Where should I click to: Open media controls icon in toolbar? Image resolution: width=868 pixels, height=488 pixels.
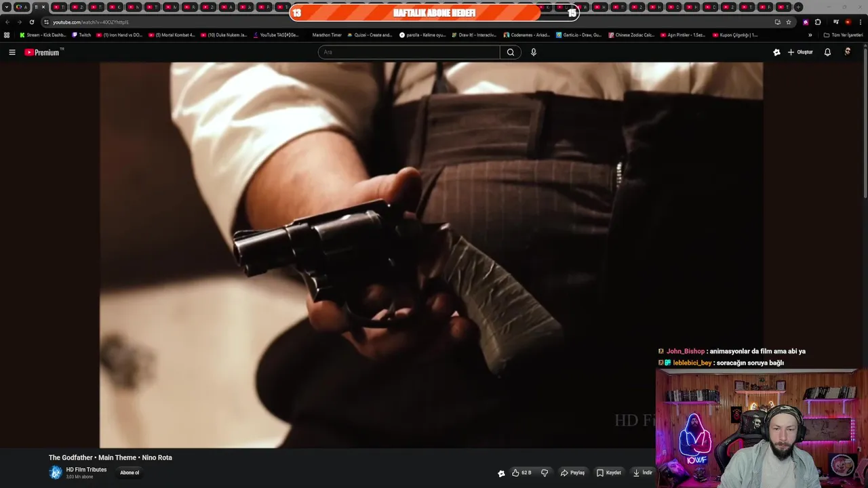pos(836,22)
